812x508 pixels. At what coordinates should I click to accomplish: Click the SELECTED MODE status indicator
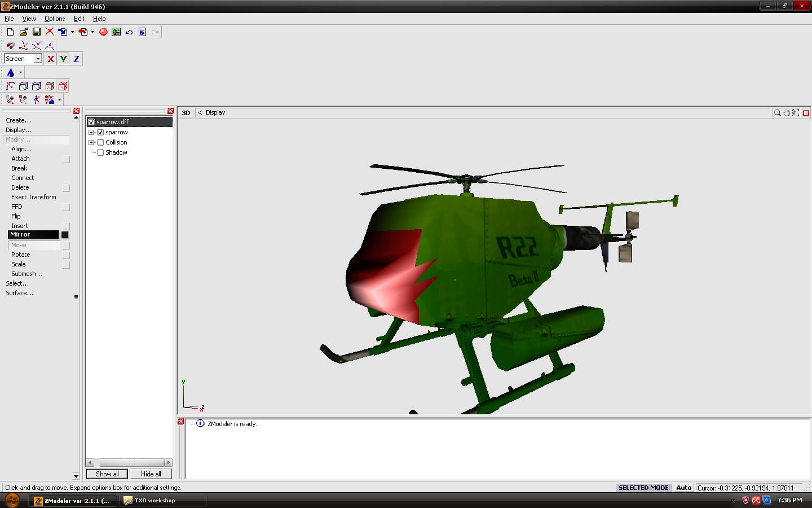(x=643, y=488)
